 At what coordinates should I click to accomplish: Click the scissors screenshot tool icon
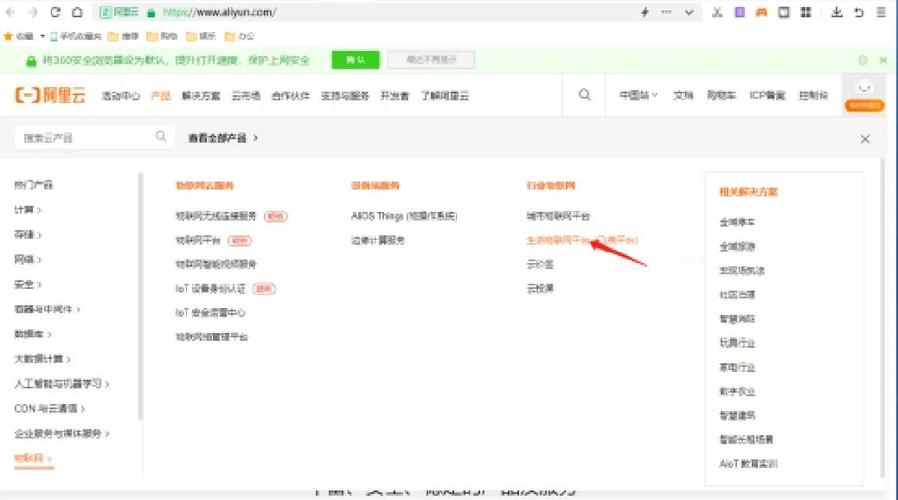tap(717, 12)
